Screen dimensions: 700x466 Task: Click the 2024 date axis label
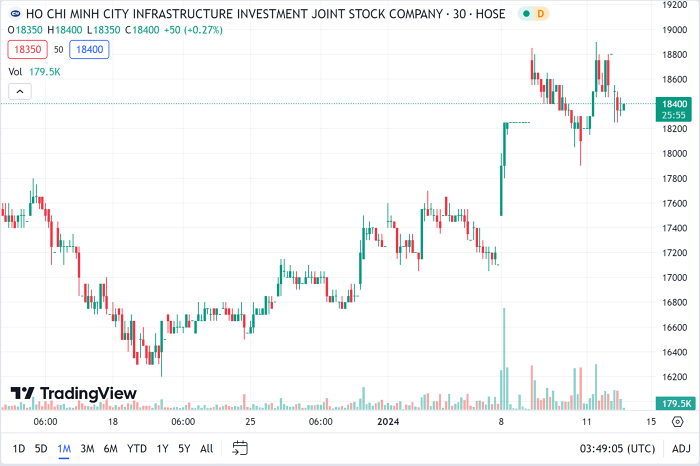388,421
